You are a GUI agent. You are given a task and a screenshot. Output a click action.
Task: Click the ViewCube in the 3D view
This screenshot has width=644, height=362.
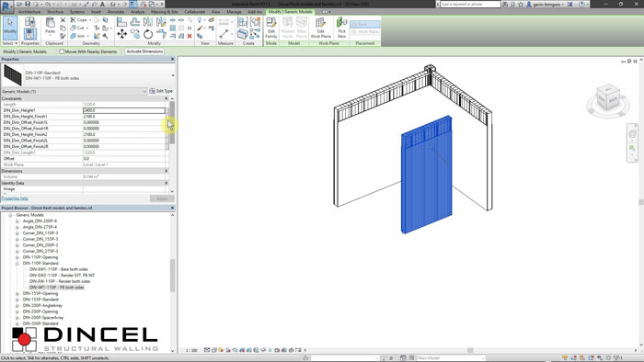607,97
